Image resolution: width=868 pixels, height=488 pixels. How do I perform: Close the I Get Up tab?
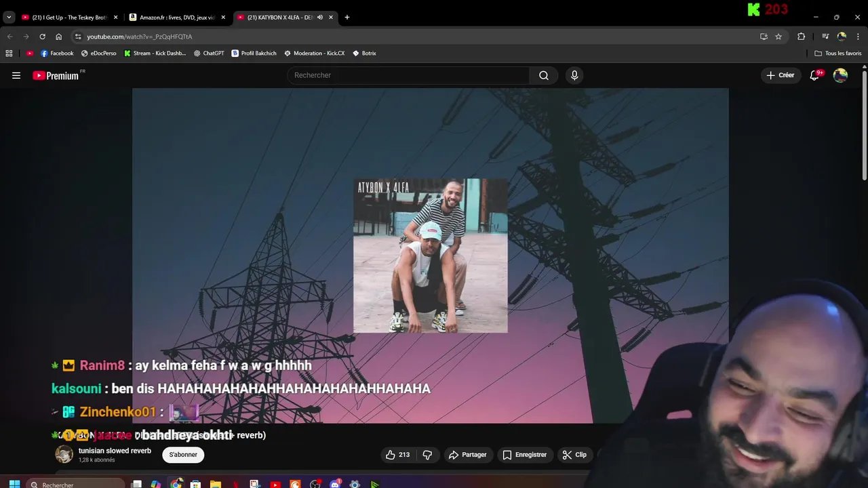[x=115, y=17]
